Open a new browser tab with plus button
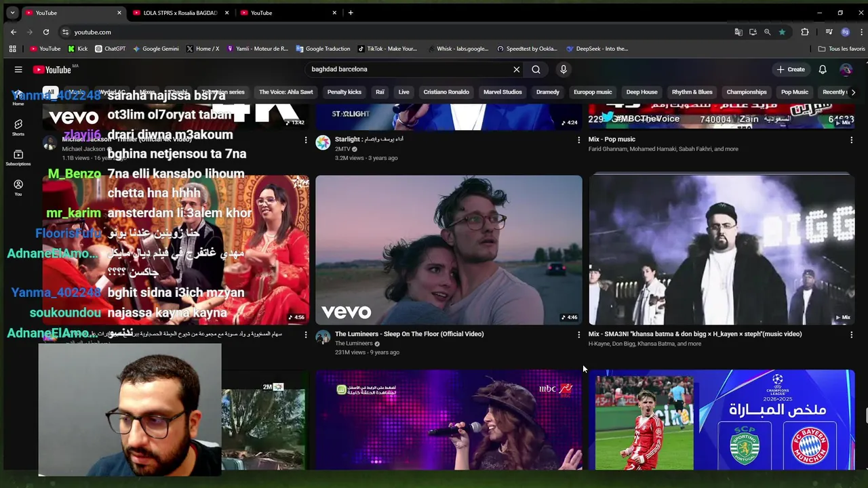 (x=351, y=13)
